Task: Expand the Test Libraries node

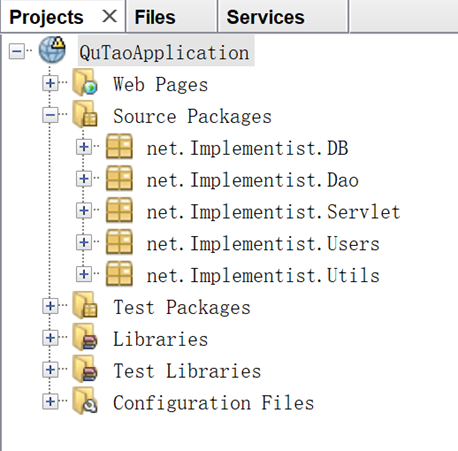Action: tap(50, 370)
